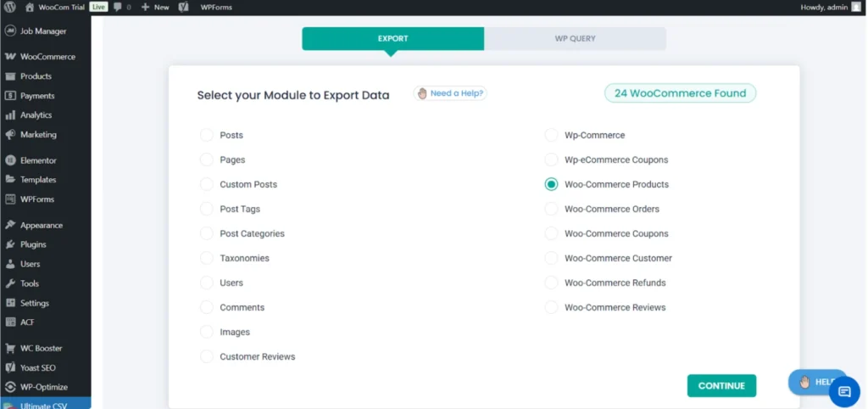The width and height of the screenshot is (868, 409).
Task: Click the CONTINUE button
Action: click(x=722, y=386)
